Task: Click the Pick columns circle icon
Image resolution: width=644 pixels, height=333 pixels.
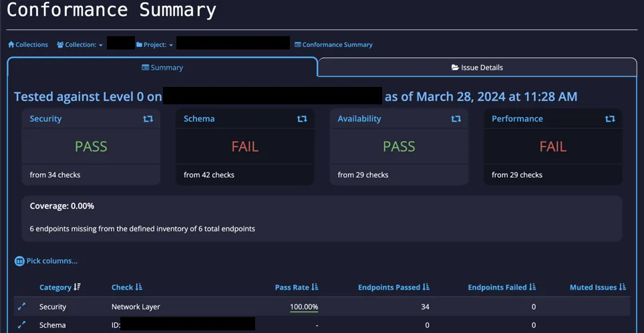Action: point(19,261)
